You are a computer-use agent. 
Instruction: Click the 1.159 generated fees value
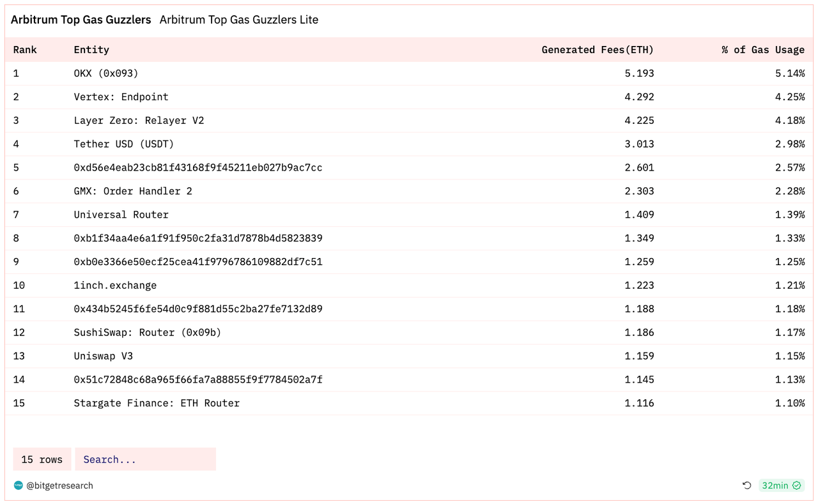[639, 356]
